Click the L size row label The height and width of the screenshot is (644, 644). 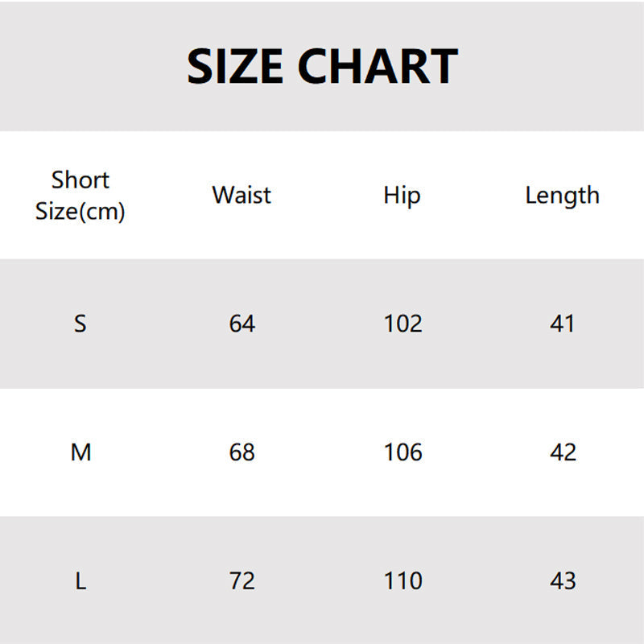(x=80, y=580)
